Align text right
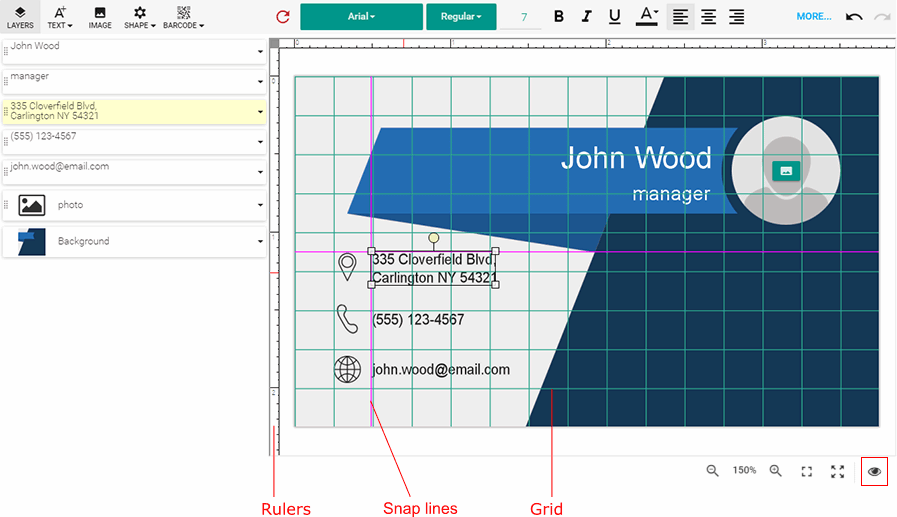 click(x=737, y=17)
